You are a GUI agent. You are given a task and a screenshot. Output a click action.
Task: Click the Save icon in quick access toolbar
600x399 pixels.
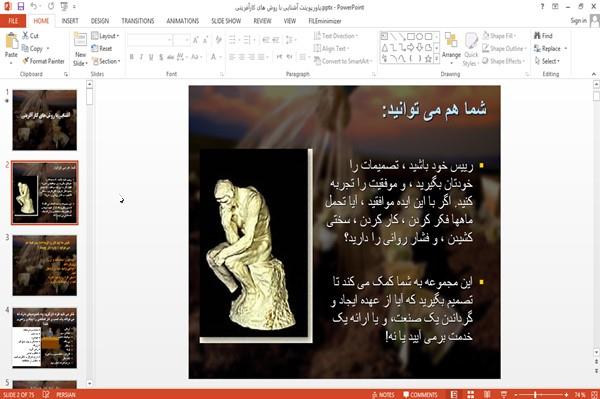[21, 6]
